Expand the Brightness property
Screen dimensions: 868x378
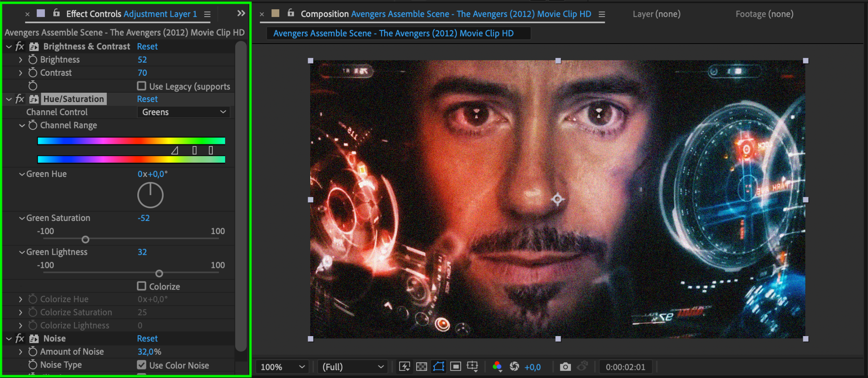coord(20,60)
